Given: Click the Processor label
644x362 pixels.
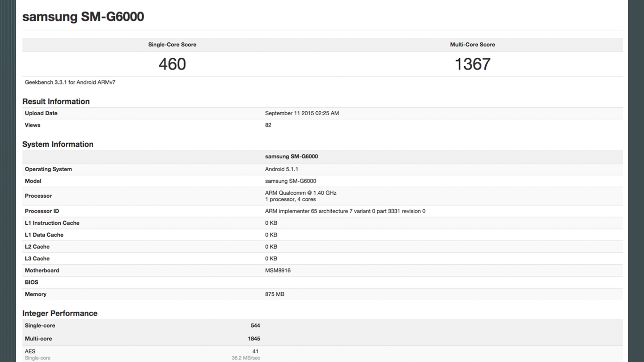Looking at the screenshot, I should [x=38, y=196].
